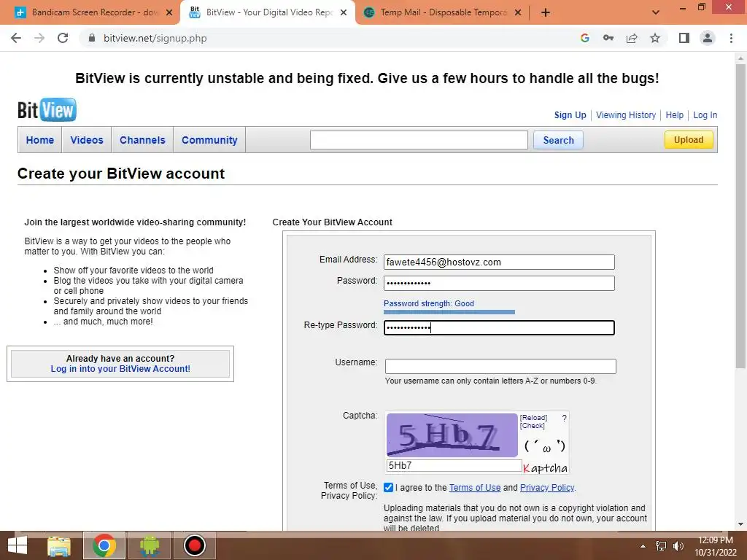Click the site info lock icon
The image size is (747, 560).
coord(92,38)
